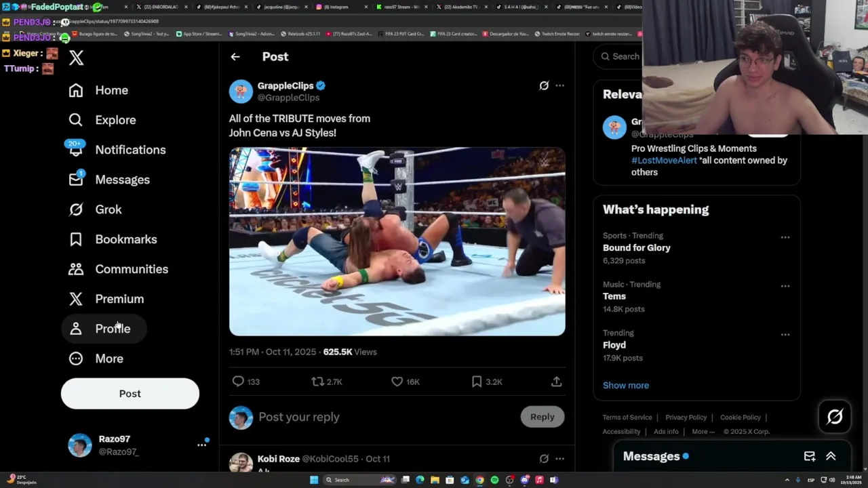Click the white Post button
Image resolution: width=868 pixels, height=488 pixels.
[130, 394]
